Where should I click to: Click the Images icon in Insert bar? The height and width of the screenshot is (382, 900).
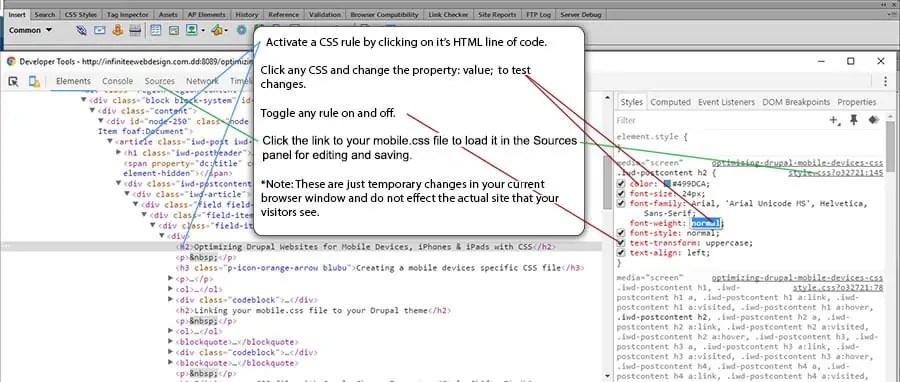point(191,30)
